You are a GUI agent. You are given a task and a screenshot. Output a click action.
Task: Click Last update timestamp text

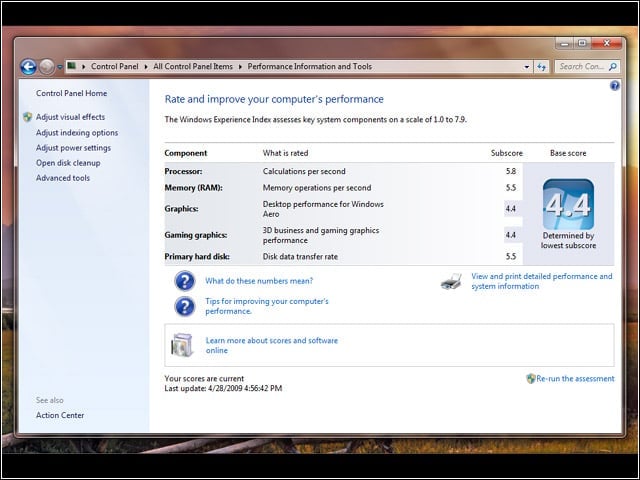[223, 388]
